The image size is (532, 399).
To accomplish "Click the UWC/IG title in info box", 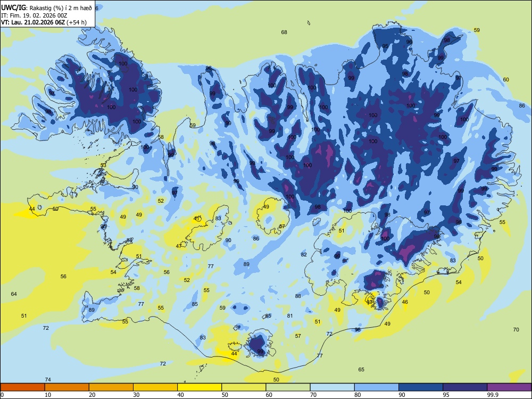I will click(13, 8).
